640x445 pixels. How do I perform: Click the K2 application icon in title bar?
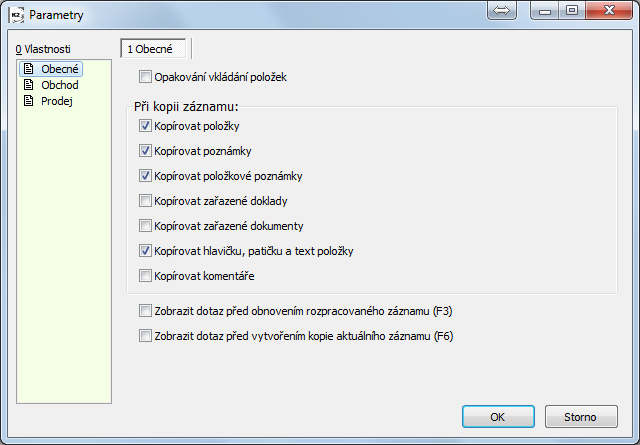click(x=17, y=15)
